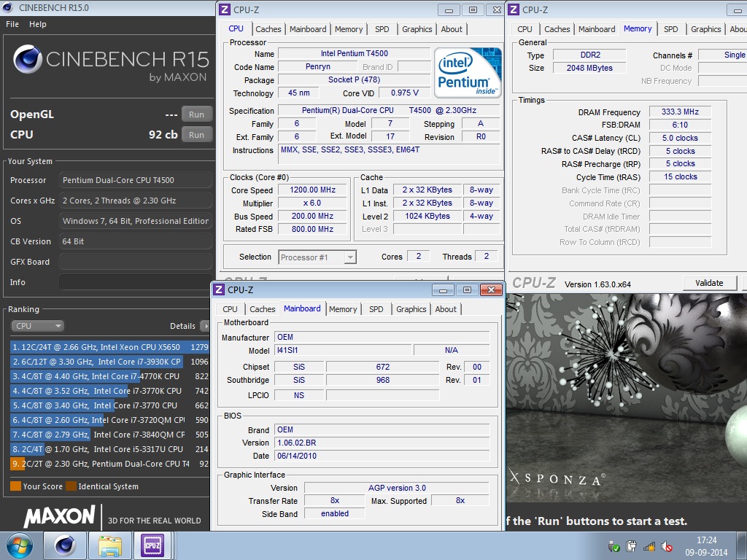Click the Validate button in CPU-Z
747x560 pixels.
[709, 283]
